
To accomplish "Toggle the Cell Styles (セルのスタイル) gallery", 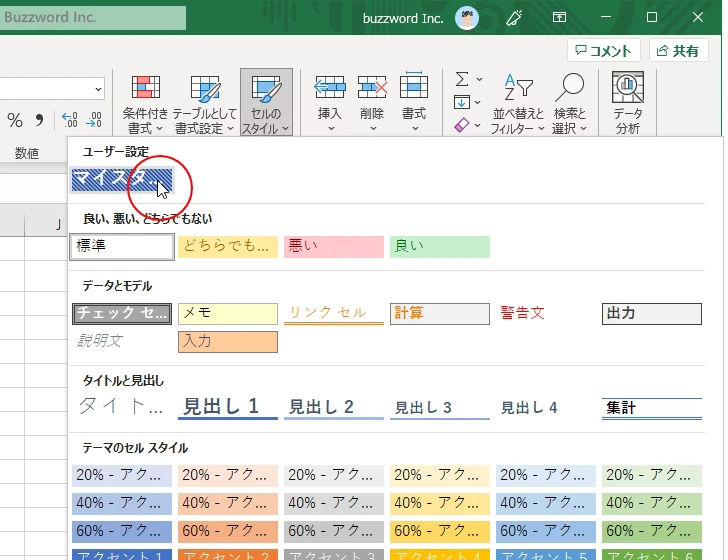I will coord(266,103).
